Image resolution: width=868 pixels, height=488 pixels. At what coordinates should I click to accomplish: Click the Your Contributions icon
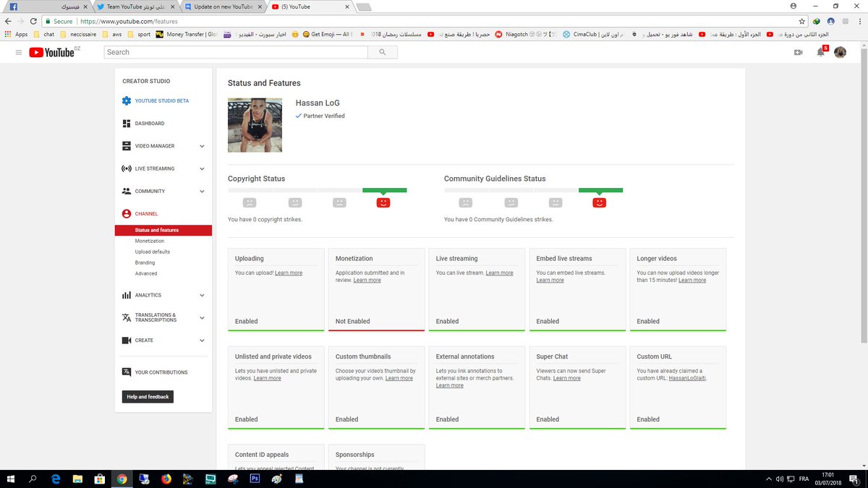tap(127, 372)
